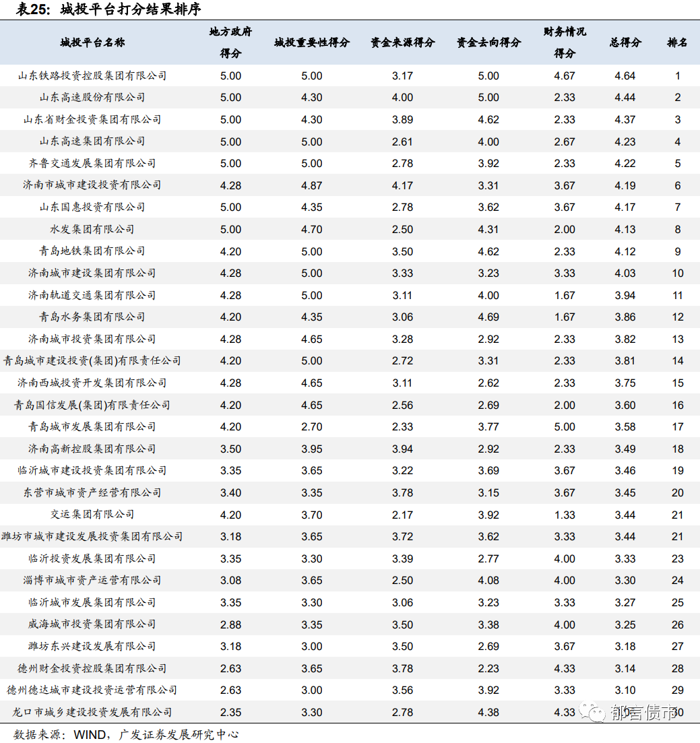Select company name 山东省财金投资集团有限公司
Screen dimensions: 700x743
coord(92,119)
